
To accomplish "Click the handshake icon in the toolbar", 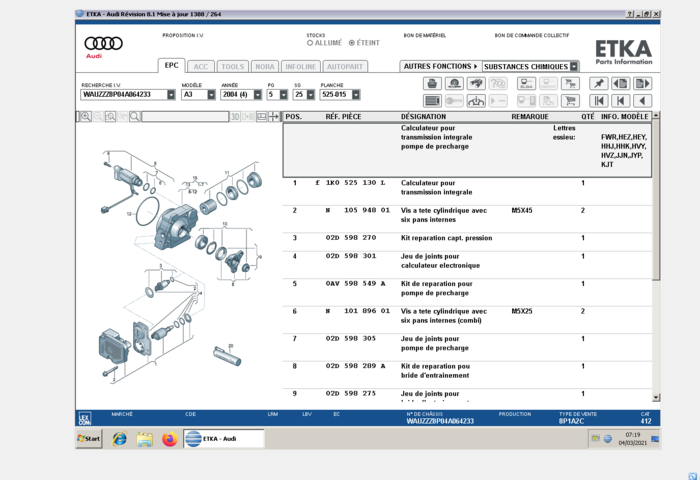I will coord(476,83).
